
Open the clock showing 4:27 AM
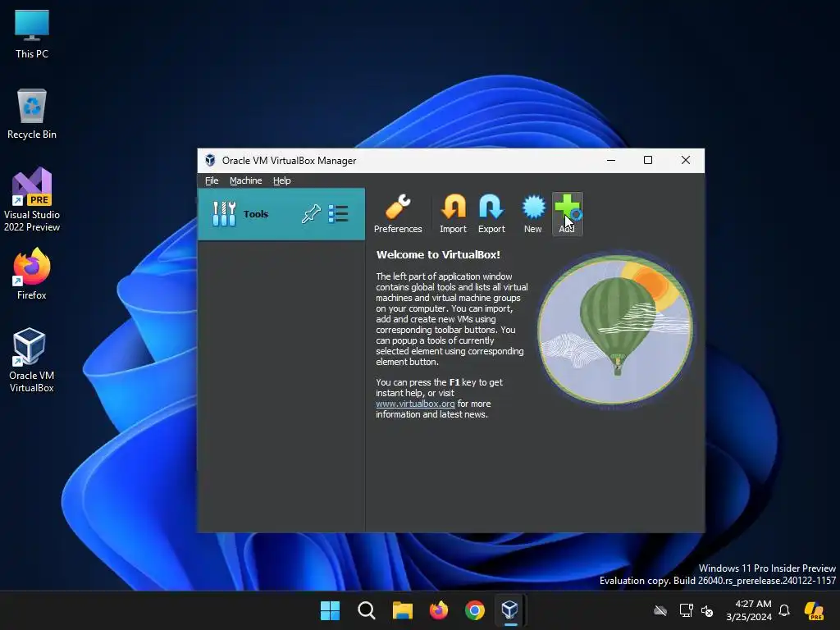(x=749, y=610)
